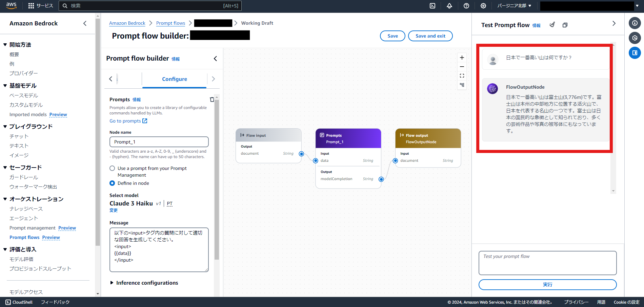Auto-arrange nodes with the layout icon
The width and height of the screenshot is (644, 307).
462,85
